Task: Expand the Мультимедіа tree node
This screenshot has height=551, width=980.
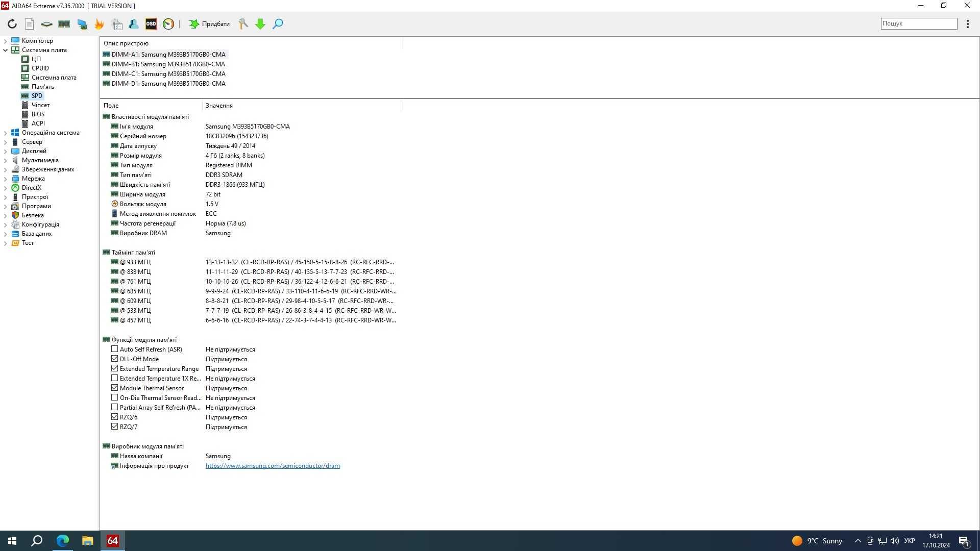Action: tap(6, 160)
